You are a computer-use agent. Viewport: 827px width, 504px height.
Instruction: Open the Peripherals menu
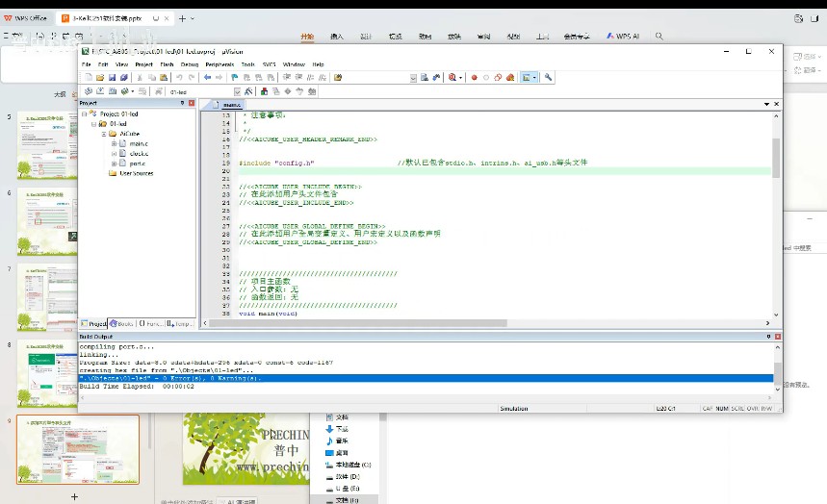[x=220, y=63]
